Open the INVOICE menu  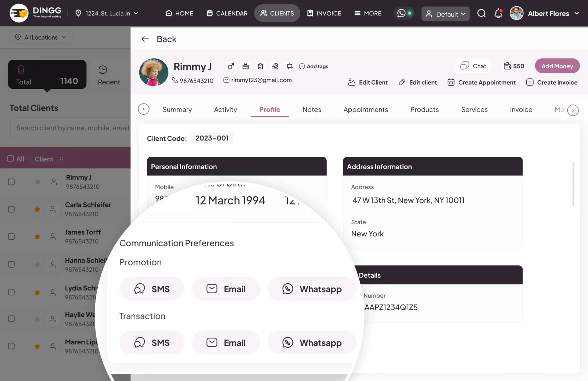[325, 13]
